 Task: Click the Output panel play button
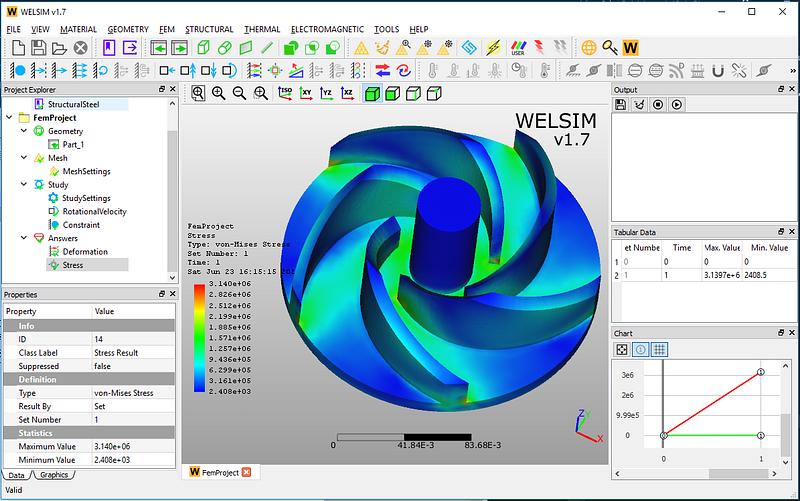677,105
